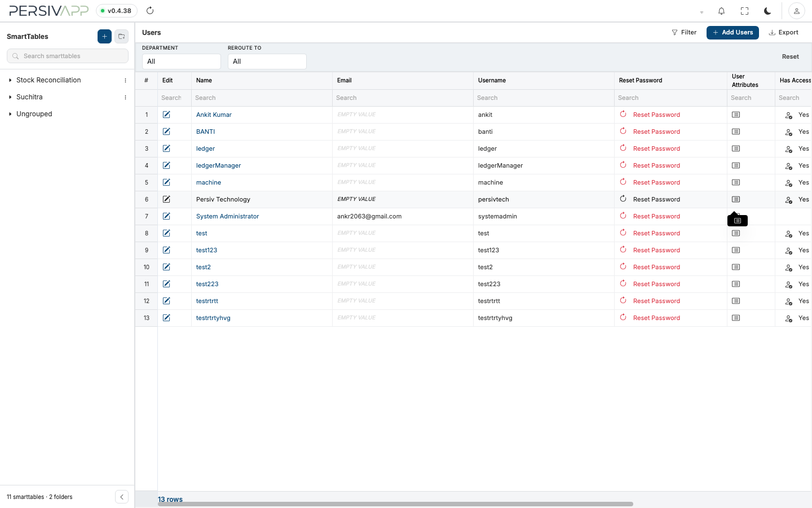
Task: Open user attributes for test223
Action: click(736, 284)
